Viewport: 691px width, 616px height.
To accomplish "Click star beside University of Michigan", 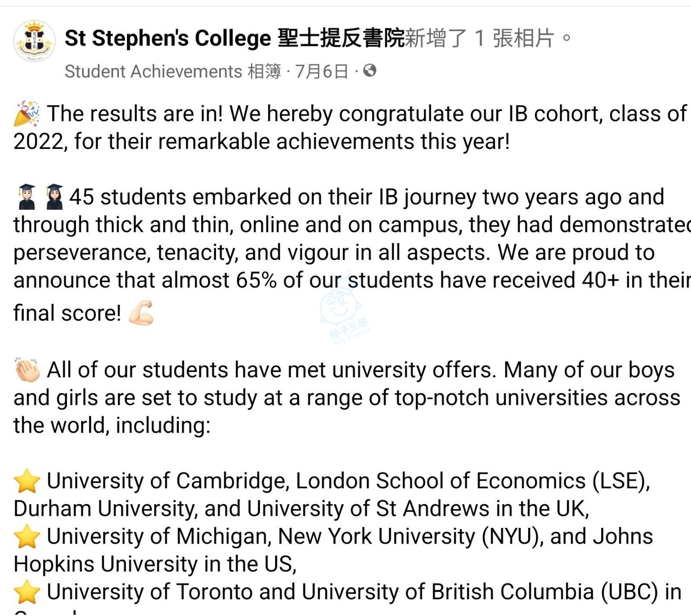I will [x=27, y=536].
